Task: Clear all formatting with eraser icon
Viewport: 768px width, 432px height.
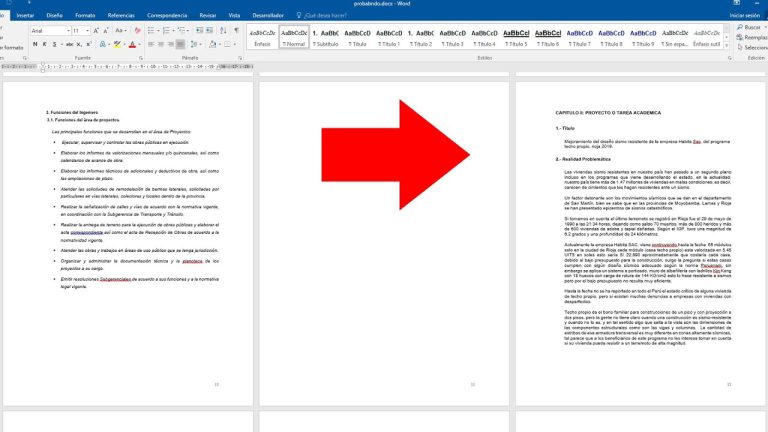Action: point(137,31)
